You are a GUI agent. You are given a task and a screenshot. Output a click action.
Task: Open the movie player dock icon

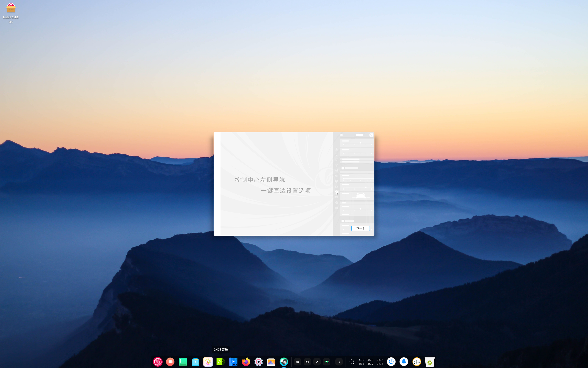[x=233, y=362]
